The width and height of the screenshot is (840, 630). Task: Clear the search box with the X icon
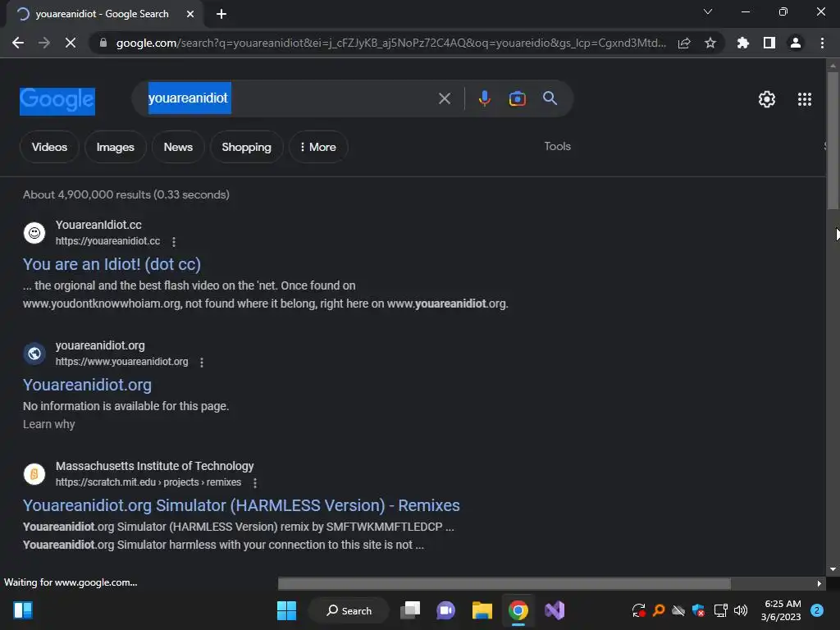(444, 98)
